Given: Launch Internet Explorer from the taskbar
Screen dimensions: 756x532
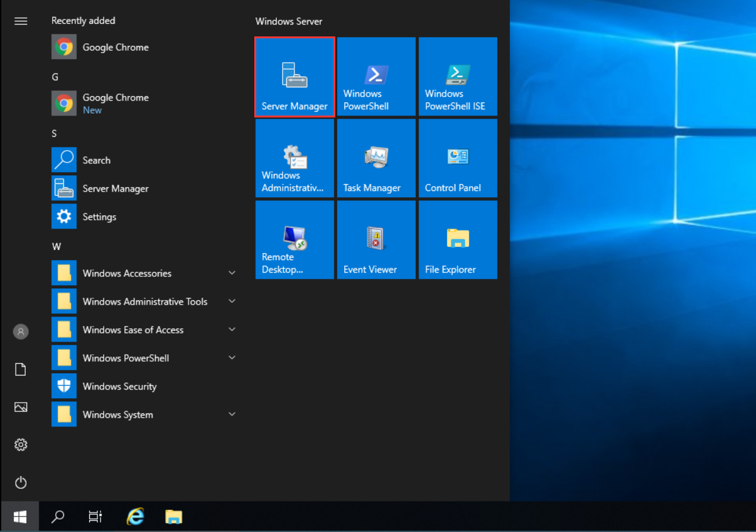Looking at the screenshot, I should [x=135, y=516].
